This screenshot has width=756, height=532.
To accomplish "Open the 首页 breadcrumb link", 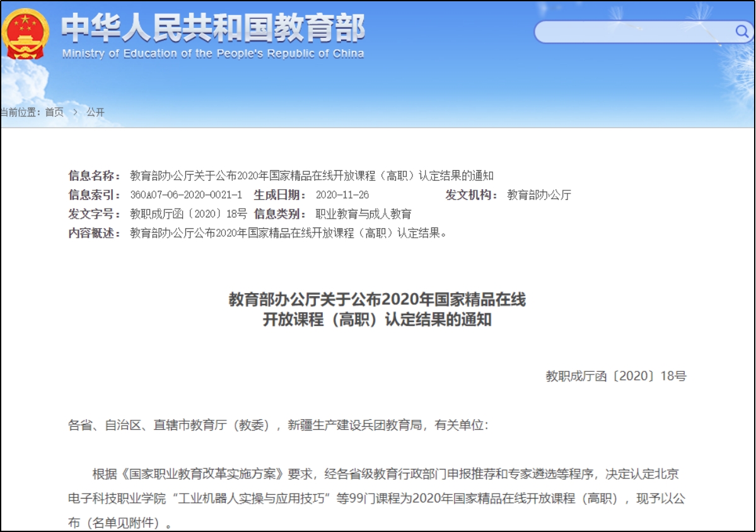I will point(54,112).
